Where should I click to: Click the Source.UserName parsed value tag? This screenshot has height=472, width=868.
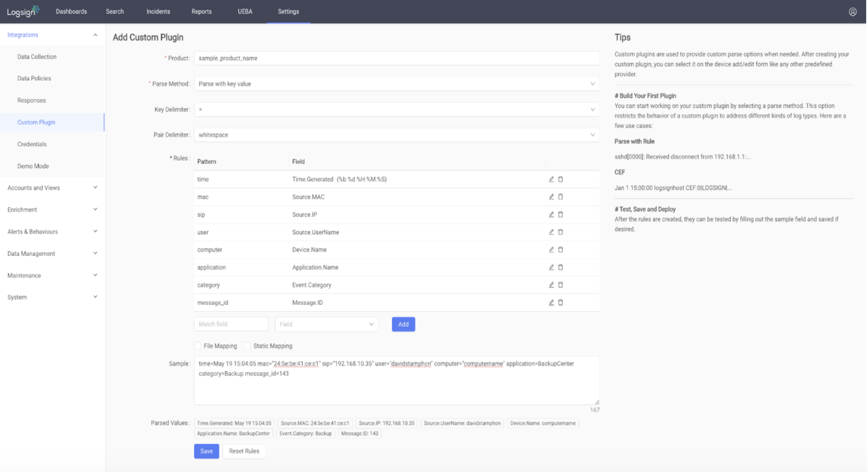pyautogui.click(x=462, y=423)
